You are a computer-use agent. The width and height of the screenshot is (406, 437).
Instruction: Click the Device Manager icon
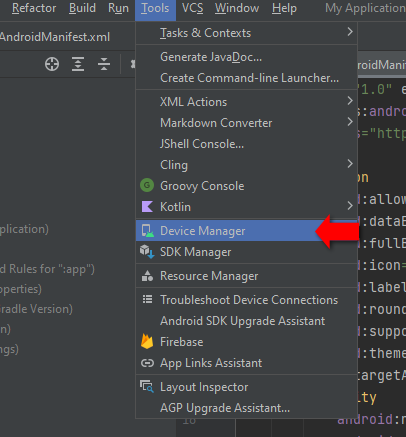[147, 231]
